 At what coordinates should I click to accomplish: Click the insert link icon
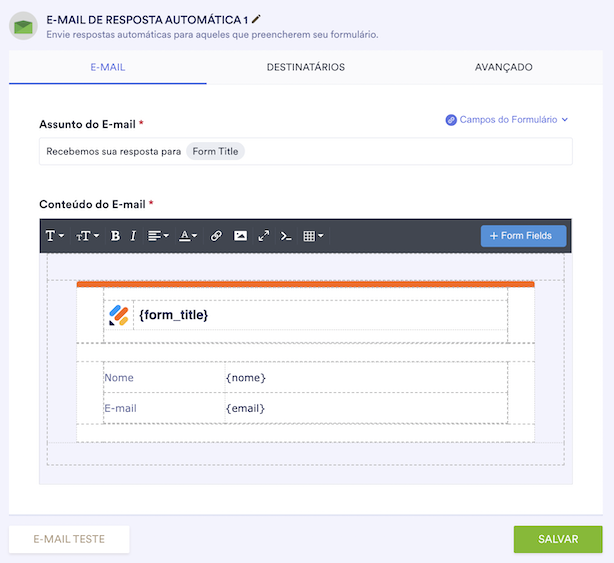216,236
